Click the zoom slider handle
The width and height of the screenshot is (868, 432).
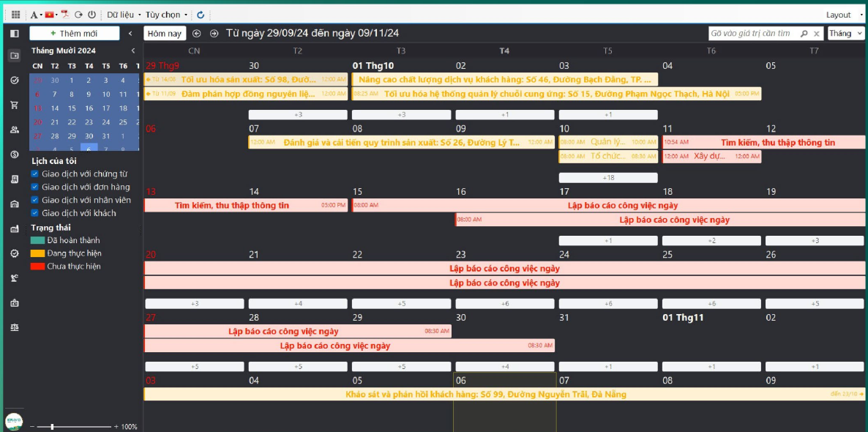[x=52, y=427]
